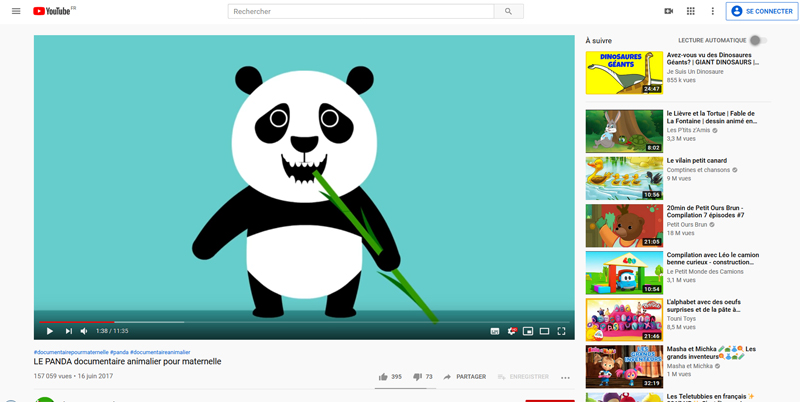Play the video

pos(49,331)
